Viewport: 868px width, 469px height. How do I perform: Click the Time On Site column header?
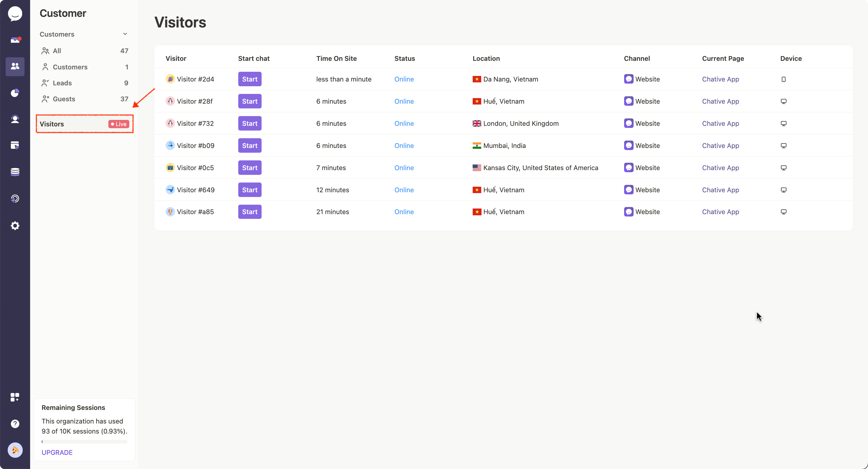point(336,58)
